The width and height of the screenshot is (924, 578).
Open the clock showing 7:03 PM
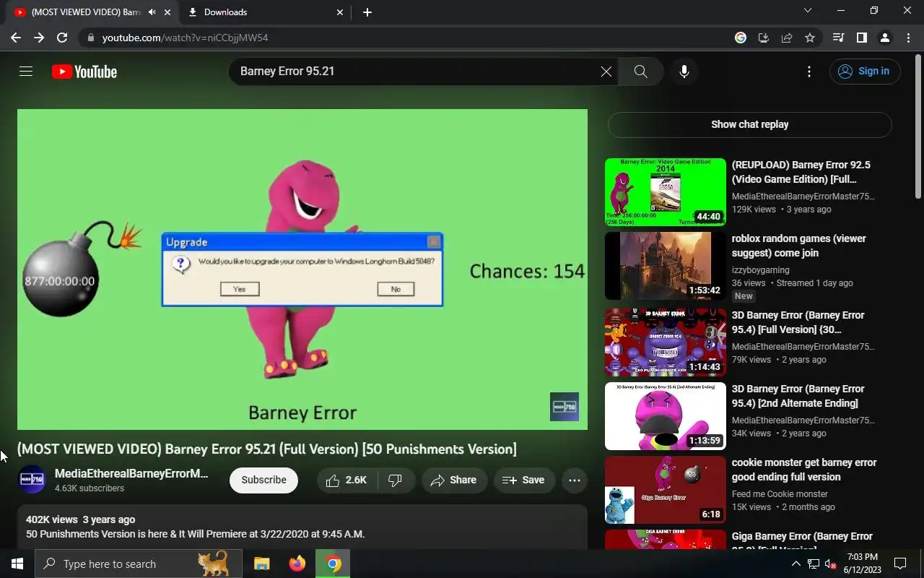[861, 564]
